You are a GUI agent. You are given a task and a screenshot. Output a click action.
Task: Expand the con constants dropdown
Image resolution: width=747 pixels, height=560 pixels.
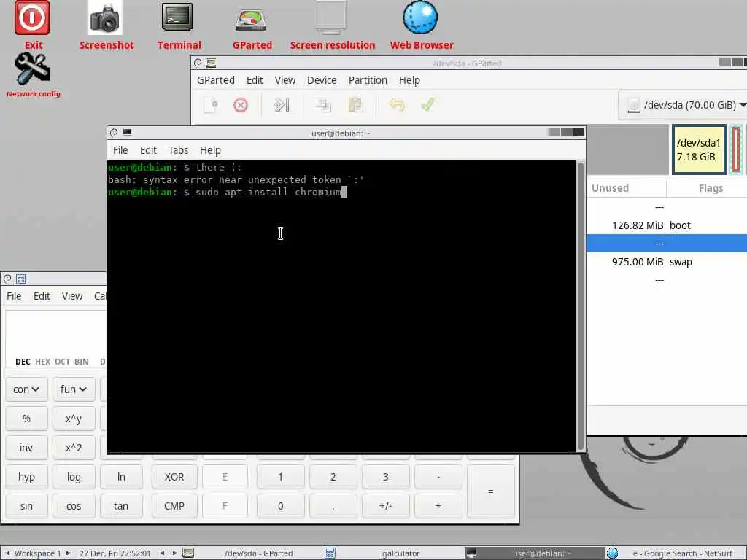(x=27, y=389)
